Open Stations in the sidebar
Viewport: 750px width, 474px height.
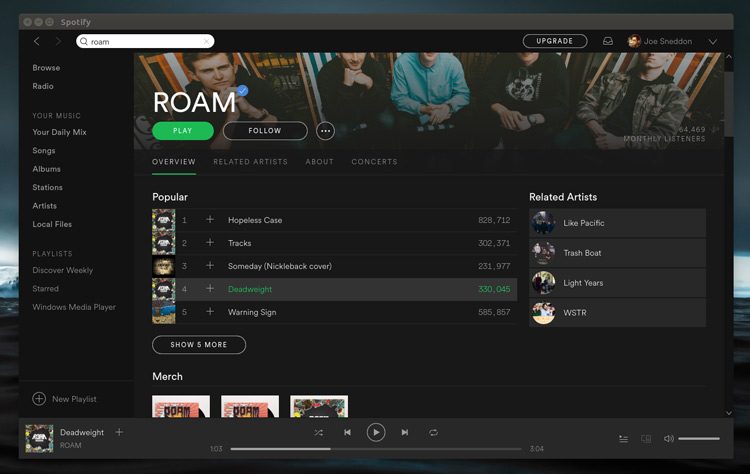[47, 187]
